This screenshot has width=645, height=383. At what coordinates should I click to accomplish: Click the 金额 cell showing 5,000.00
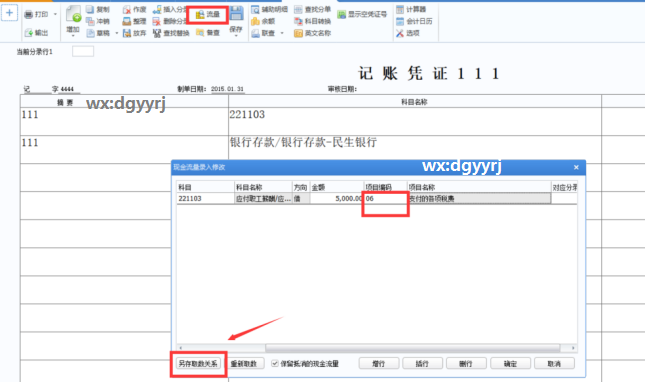coord(336,199)
